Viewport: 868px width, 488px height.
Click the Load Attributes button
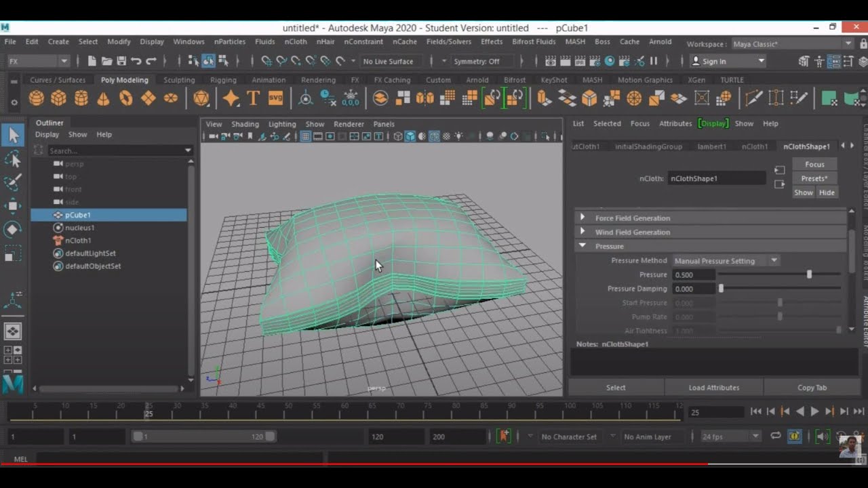(714, 388)
